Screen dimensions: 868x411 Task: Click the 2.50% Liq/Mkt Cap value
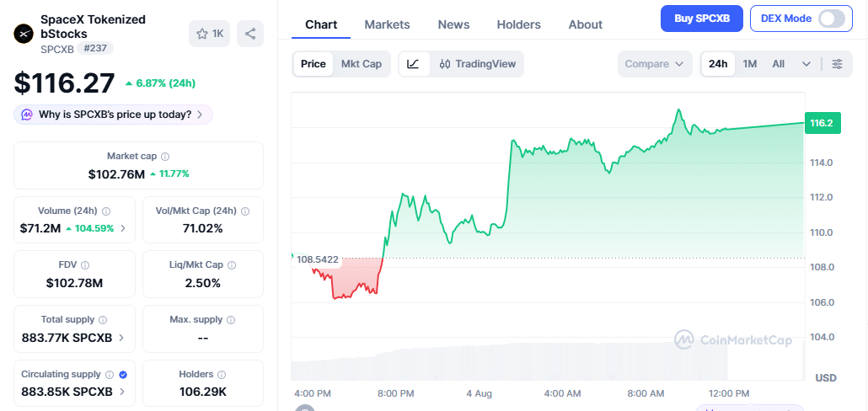[x=202, y=283]
